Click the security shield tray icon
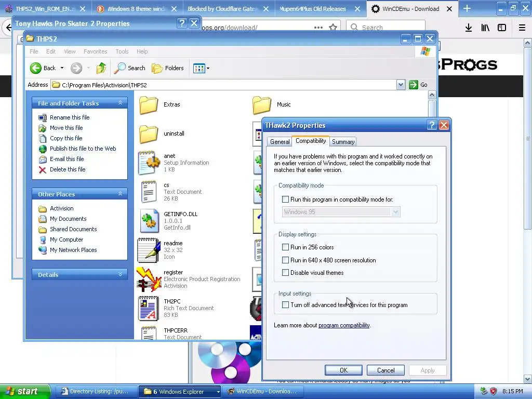This screenshot has width=532, height=399. pos(493,391)
